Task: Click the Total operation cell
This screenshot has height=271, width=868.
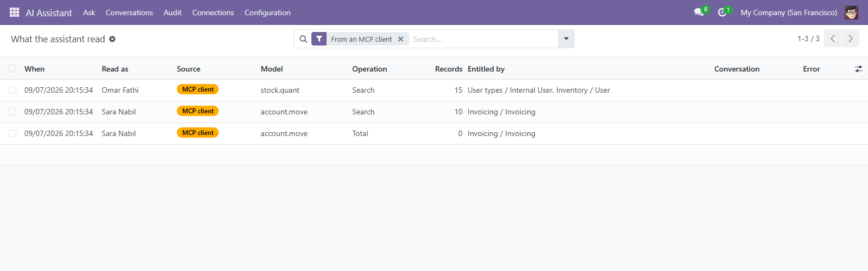Action: tap(360, 133)
